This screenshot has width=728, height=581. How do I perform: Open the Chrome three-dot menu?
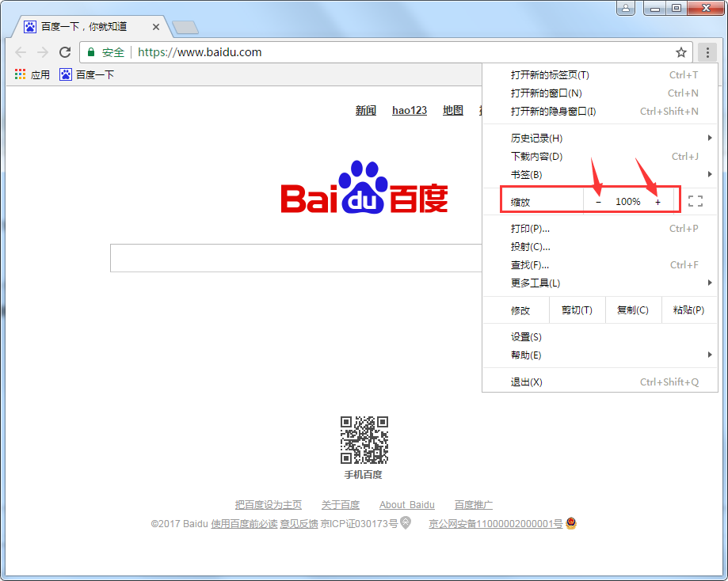[707, 52]
